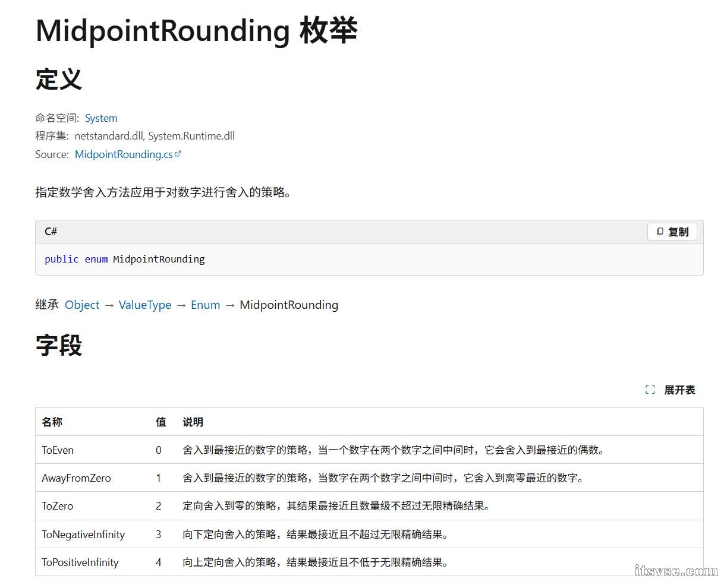Click the 值 column header
This screenshot has width=724, height=588.
tap(160, 422)
